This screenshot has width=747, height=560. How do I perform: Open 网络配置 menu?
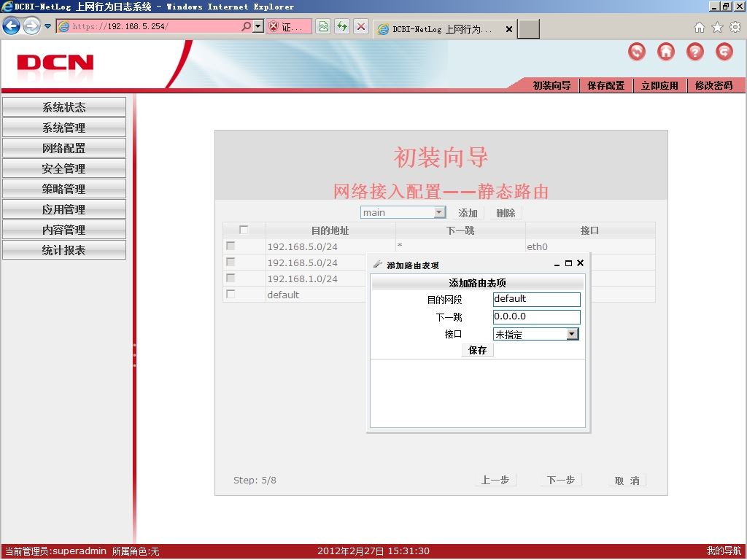point(64,148)
